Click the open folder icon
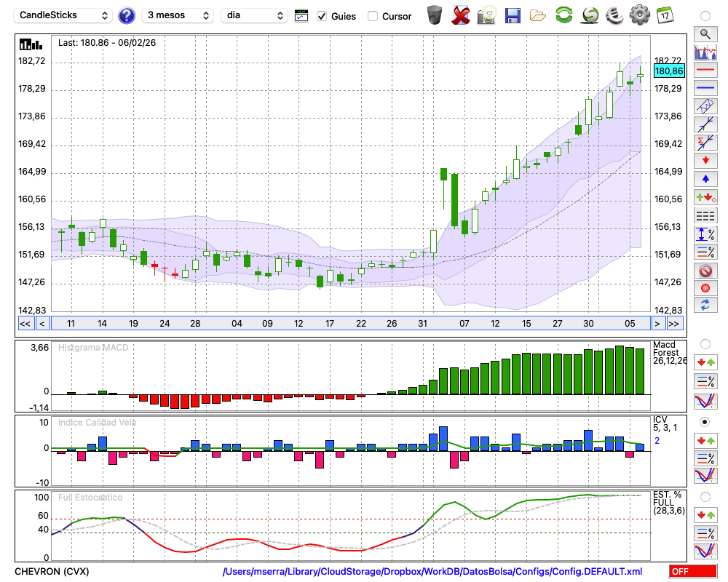This screenshot has height=582, width=728. 538,15
